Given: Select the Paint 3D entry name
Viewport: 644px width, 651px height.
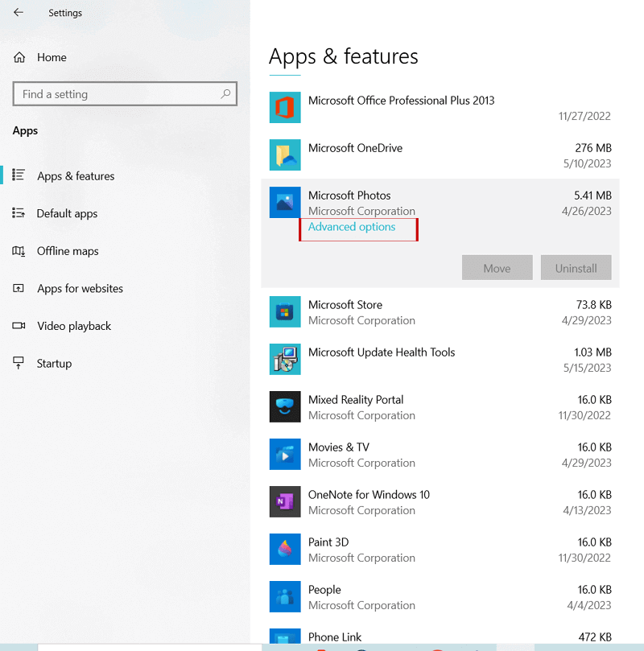Looking at the screenshot, I should click(x=328, y=542).
